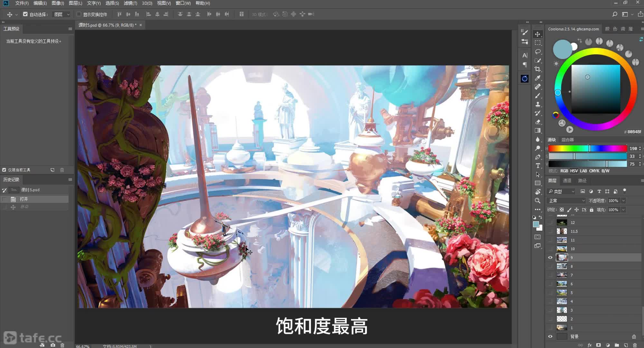Create new group with folder icon
The height and width of the screenshot is (348, 644).
tap(617, 345)
